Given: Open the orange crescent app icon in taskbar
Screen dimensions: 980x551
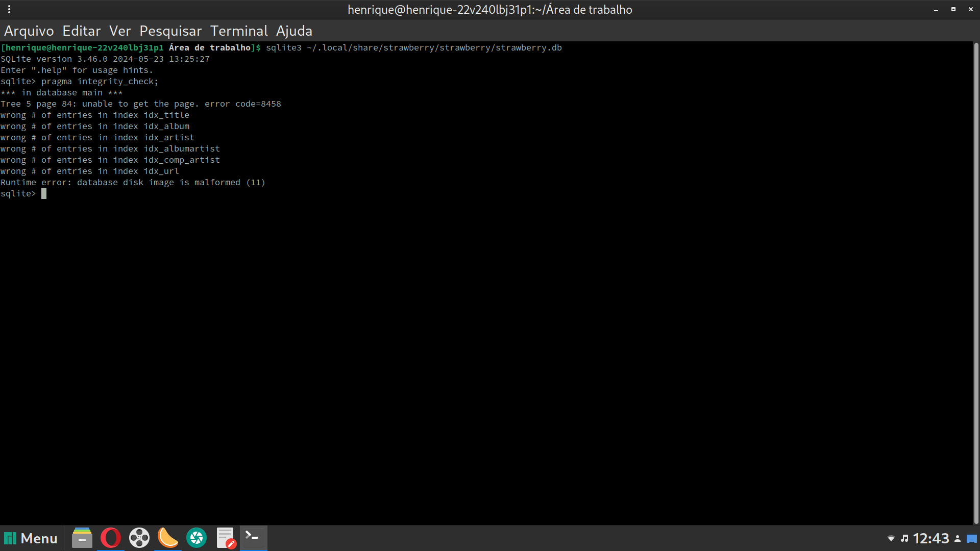Looking at the screenshot, I should tap(168, 538).
